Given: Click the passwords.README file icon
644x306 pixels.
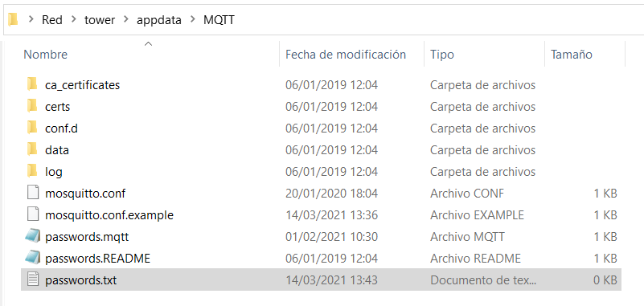Looking at the screenshot, I should pyautogui.click(x=32, y=259).
